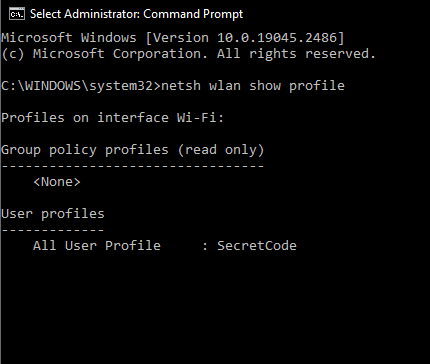Click the dashed separator beneath User profiles

(x=53, y=230)
